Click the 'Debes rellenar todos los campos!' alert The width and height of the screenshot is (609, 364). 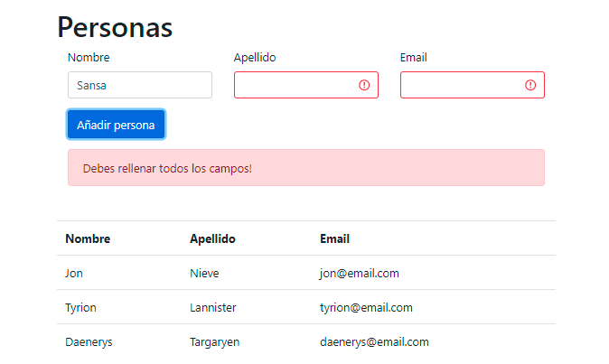click(305, 168)
